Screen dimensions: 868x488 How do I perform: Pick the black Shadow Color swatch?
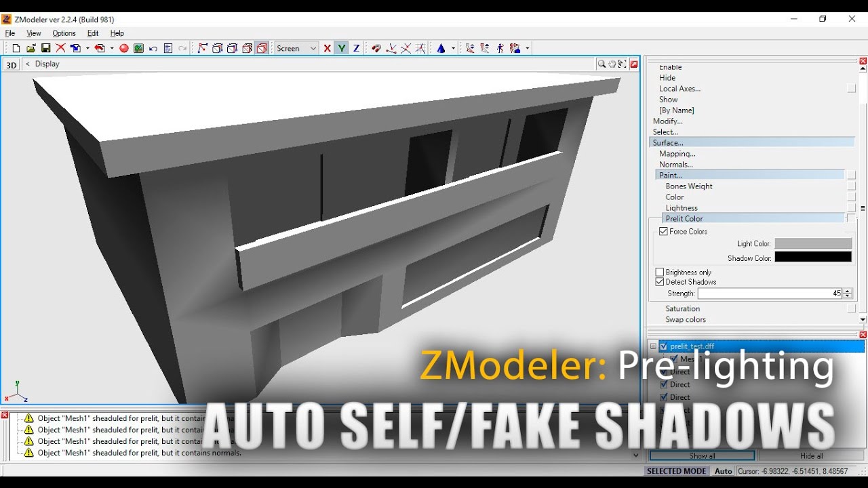pyautogui.click(x=813, y=257)
